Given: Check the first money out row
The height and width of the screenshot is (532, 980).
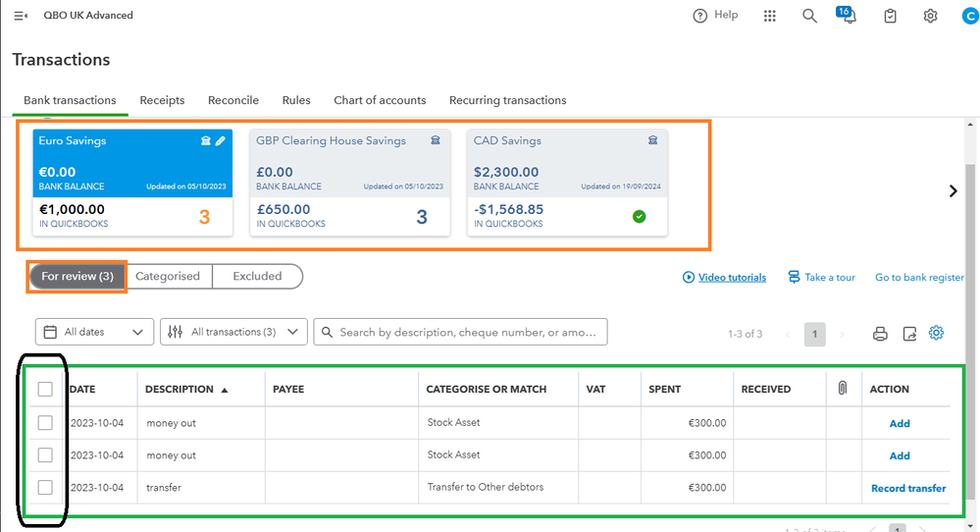Looking at the screenshot, I should pyautogui.click(x=45, y=423).
